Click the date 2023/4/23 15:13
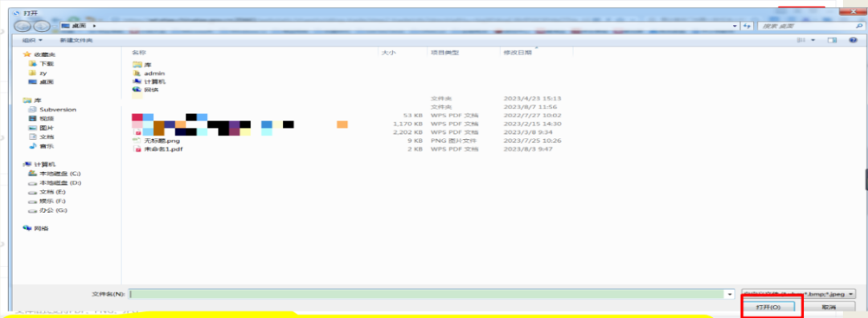 click(x=533, y=99)
